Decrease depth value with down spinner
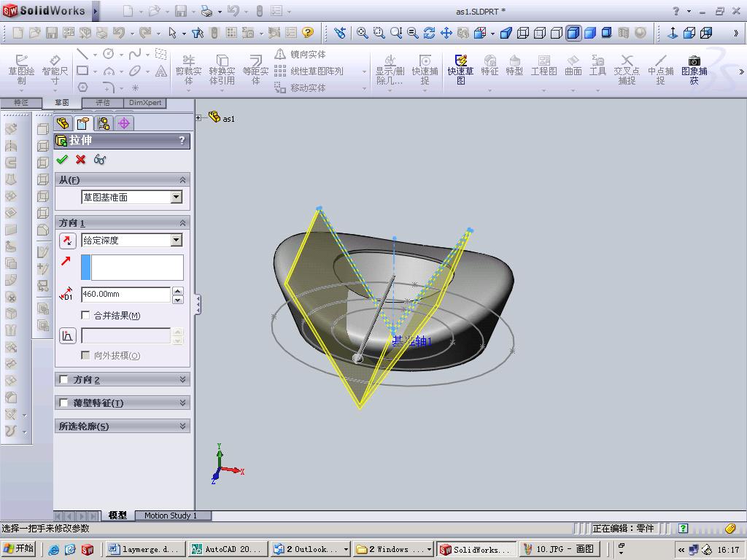The width and height of the screenshot is (747, 560). [x=178, y=299]
